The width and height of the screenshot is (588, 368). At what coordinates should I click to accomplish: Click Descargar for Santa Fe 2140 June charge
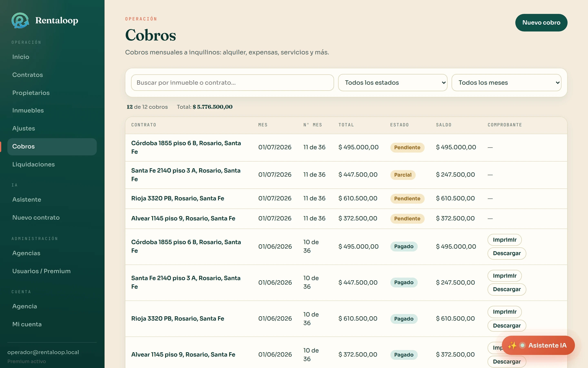507,289
